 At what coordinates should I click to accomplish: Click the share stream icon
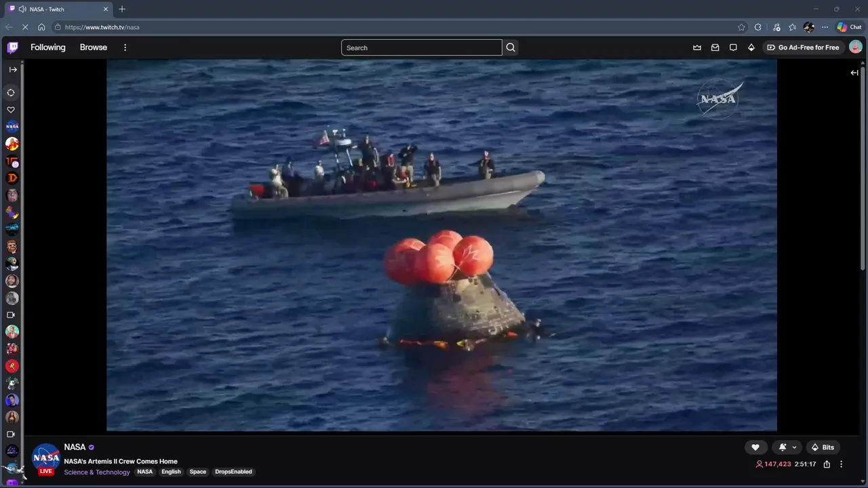(x=827, y=464)
